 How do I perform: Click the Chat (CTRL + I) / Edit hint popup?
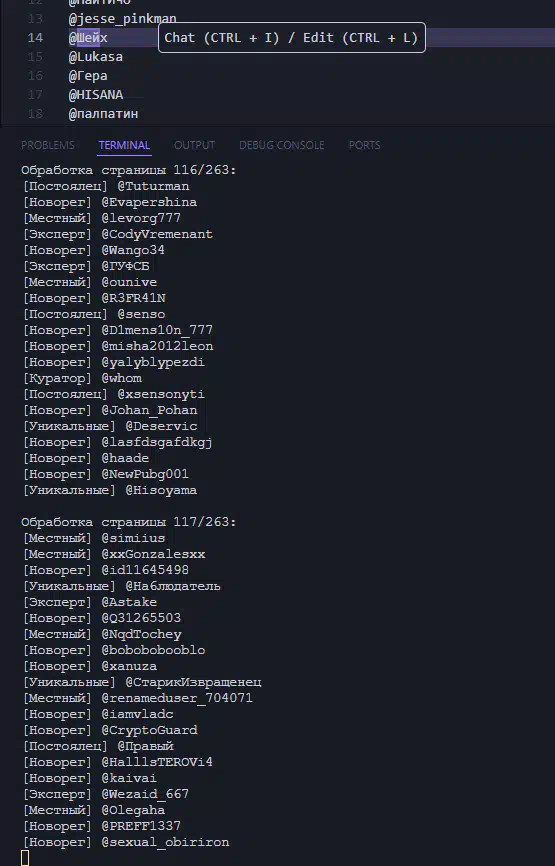point(292,38)
